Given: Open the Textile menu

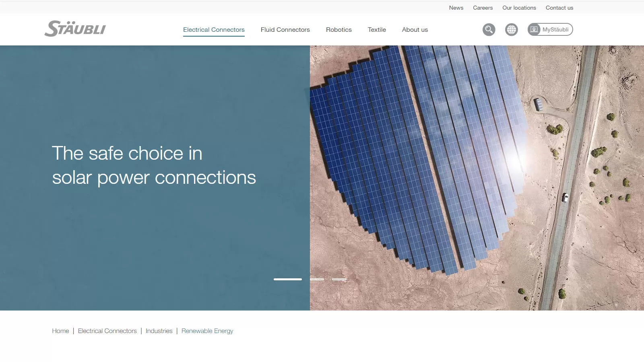Looking at the screenshot, I should pos(377,30).
